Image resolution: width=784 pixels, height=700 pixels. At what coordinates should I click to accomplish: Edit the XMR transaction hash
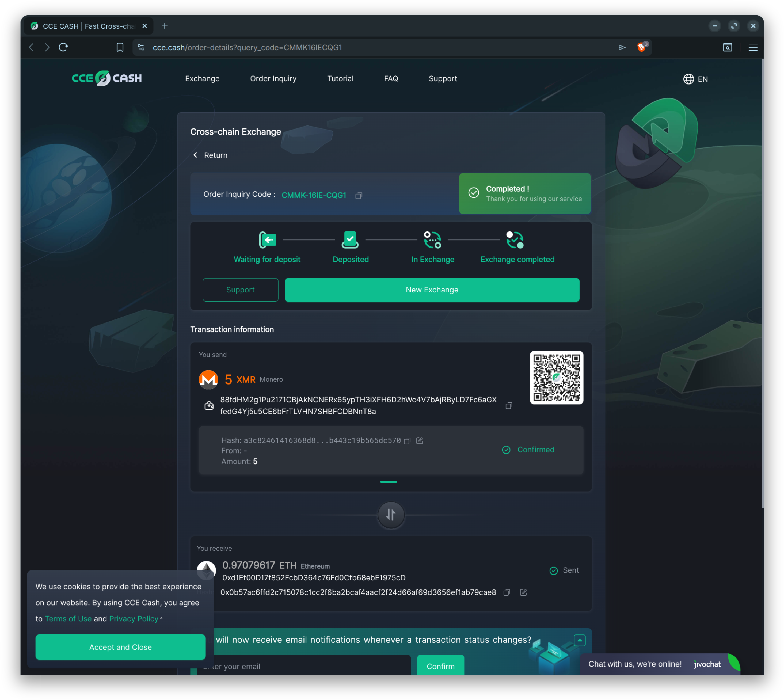420,441
